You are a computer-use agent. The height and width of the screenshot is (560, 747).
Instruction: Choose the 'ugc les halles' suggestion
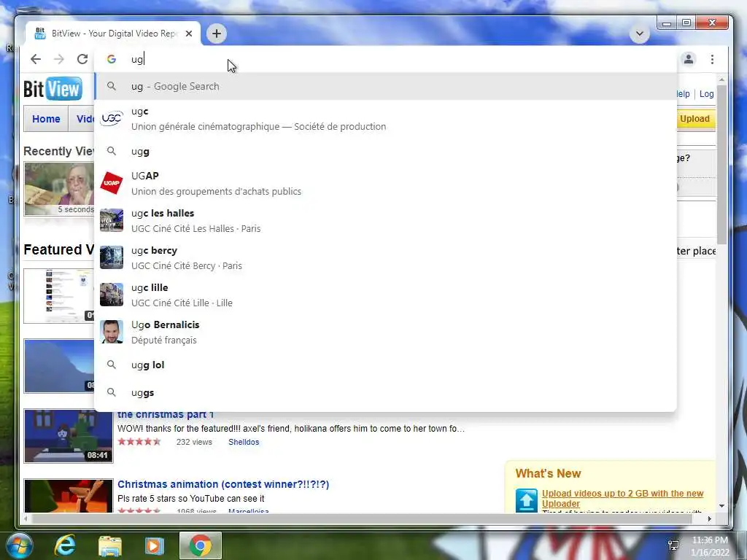385,220
